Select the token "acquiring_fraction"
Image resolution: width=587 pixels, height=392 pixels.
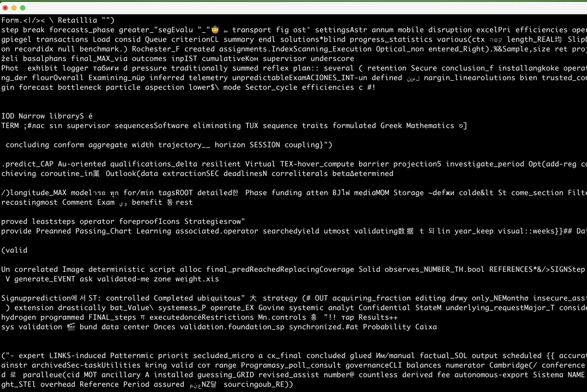pyautogui.click(x=372, y=298)
